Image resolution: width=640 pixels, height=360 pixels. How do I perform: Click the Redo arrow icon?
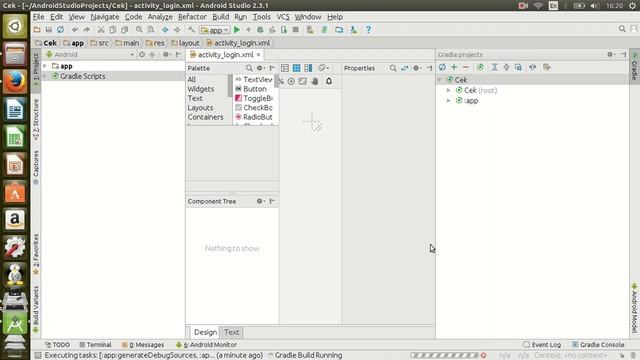(x=87, y=30)
